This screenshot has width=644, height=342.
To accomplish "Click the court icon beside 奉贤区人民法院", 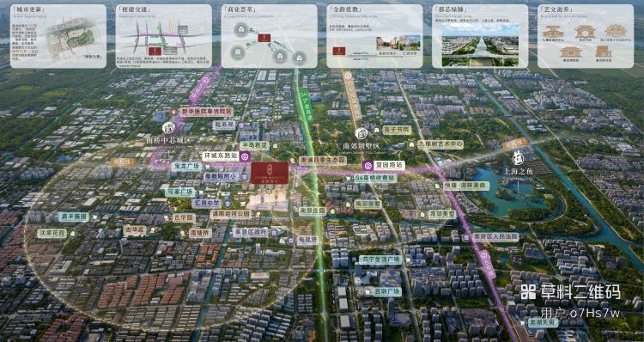I will click(x=466, y=237).
